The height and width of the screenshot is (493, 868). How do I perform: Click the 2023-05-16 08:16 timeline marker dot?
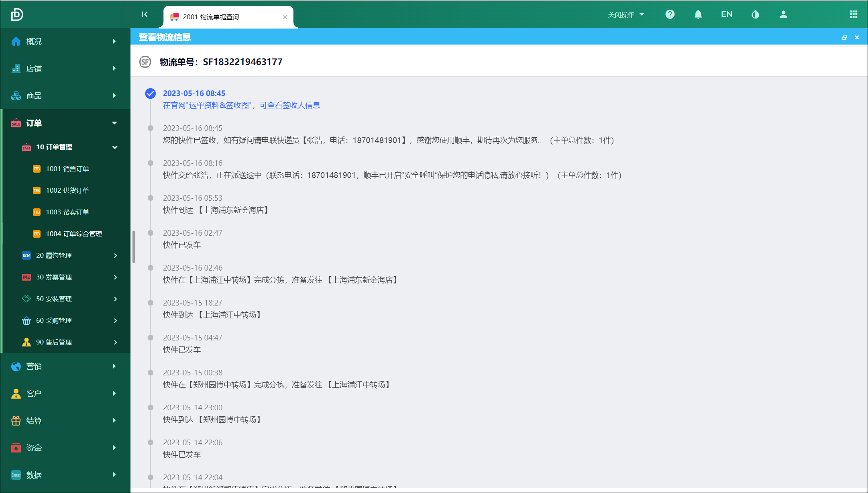point(151,163)
